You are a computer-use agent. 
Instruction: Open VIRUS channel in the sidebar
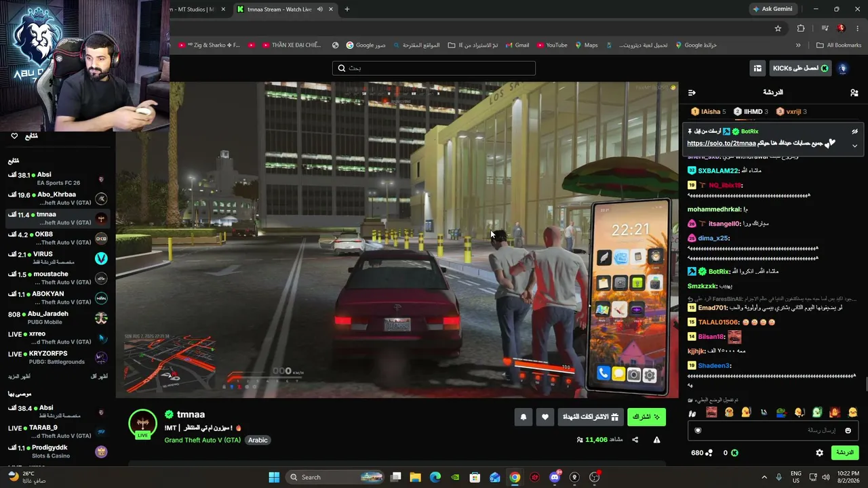pyautogui.click(x=58, y=258)
